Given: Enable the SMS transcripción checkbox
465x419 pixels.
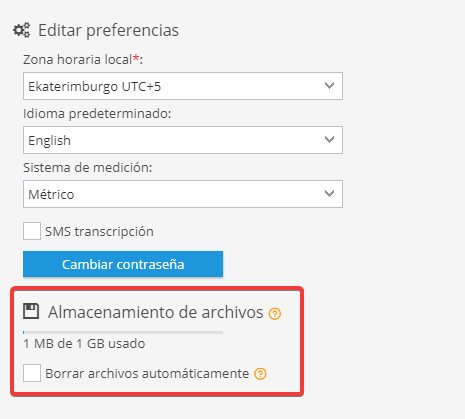Looking at the screenshot, I should pyautogui.click(x=32, y=231).
